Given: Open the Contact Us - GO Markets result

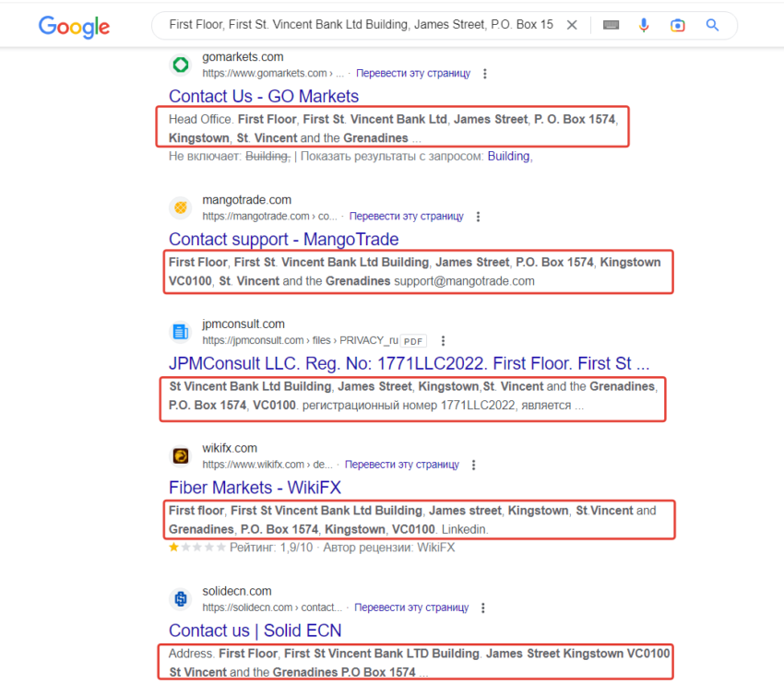Looking at the screenshot, I should pos(264,96).
